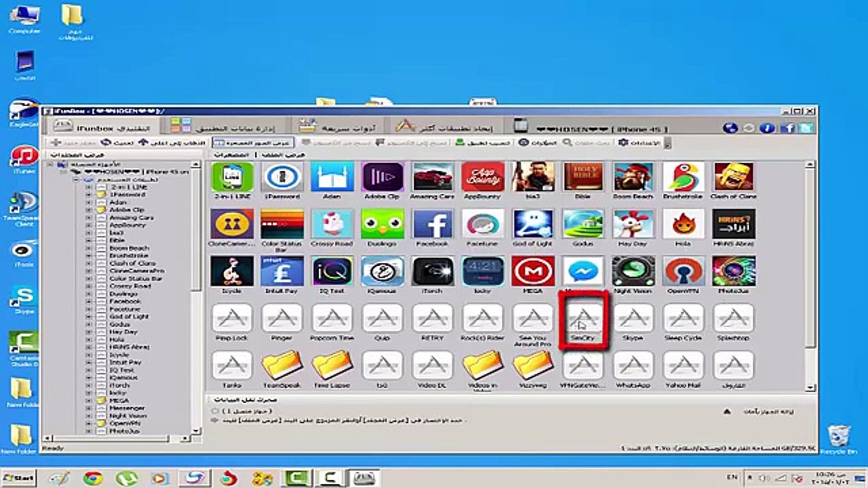Open the Windows Start button

[19, 478]
